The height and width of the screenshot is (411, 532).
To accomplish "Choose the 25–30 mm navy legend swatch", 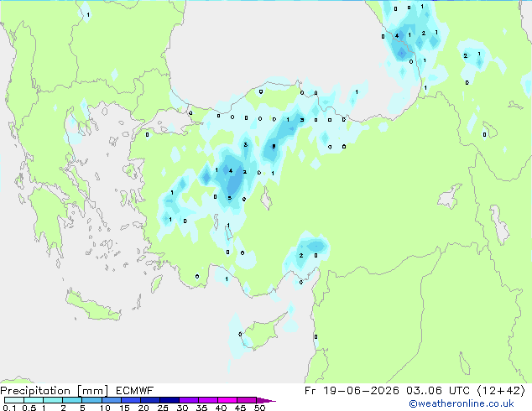I will 169,400.
